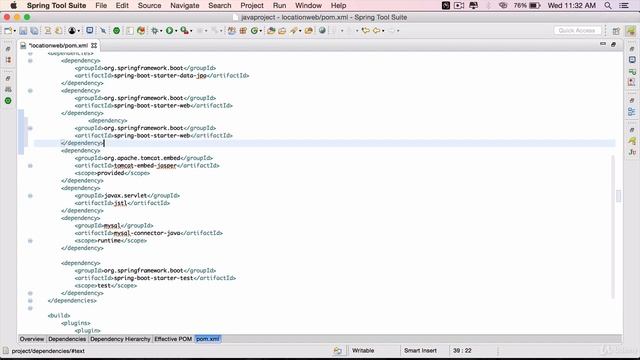The height and width of the screenshot is (360, 640).
Task: Click the spring-boot-starter-test artifactId text
Action: pyautogui.click(x=153, y=278)
